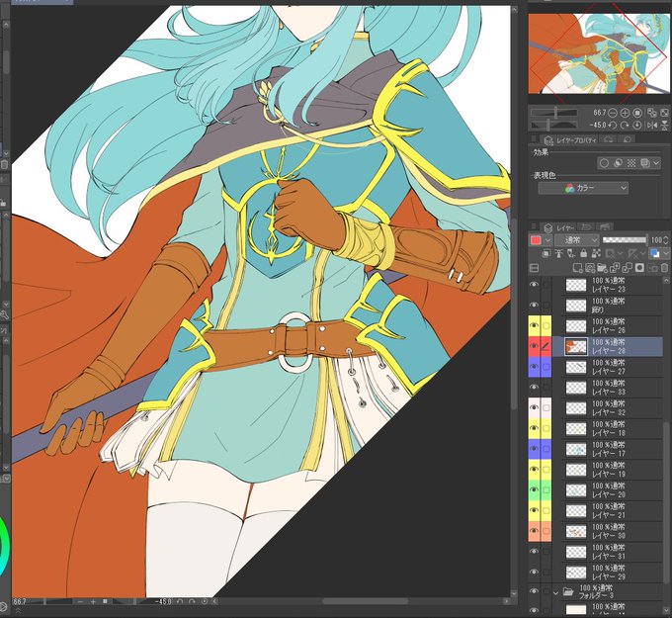Open the tab right of レイヤー tab
Screen dimensions: 672x618
tap(585, 226)
